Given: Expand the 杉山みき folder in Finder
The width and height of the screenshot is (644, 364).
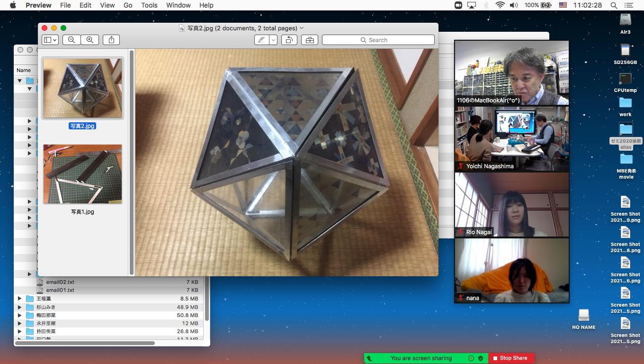Looking at the screenshot, I should [20, 307].
